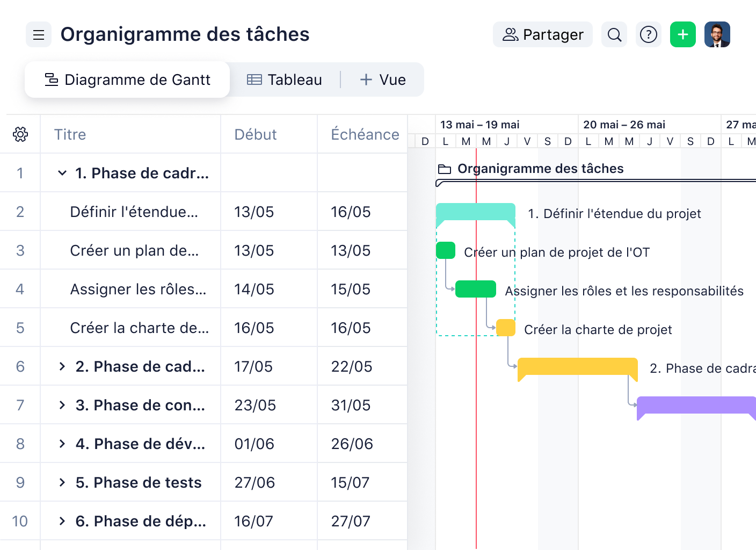Switch to the Tableau view tab
This screenshot has width=756, height=550.
click(x=285, y=80)
